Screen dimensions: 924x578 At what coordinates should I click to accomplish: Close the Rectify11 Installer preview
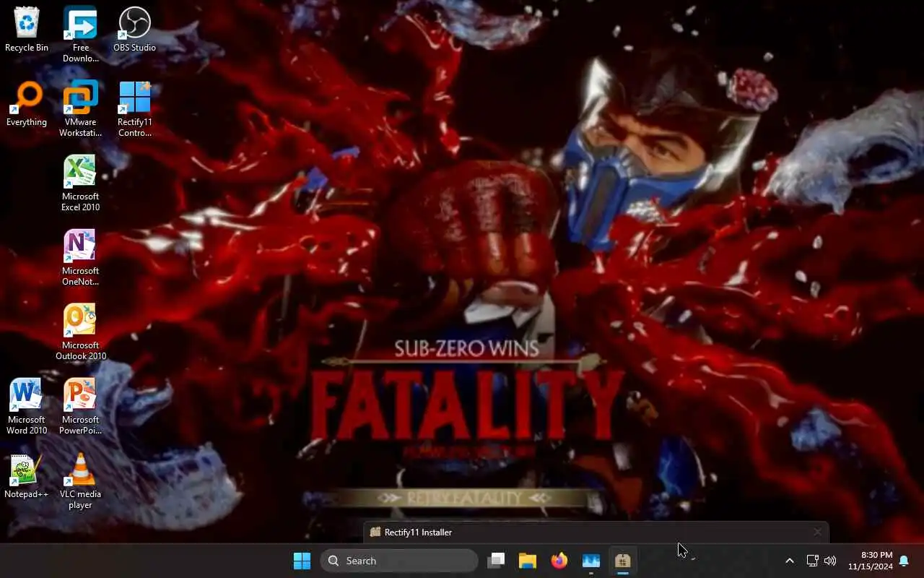[x=817, y=532]
